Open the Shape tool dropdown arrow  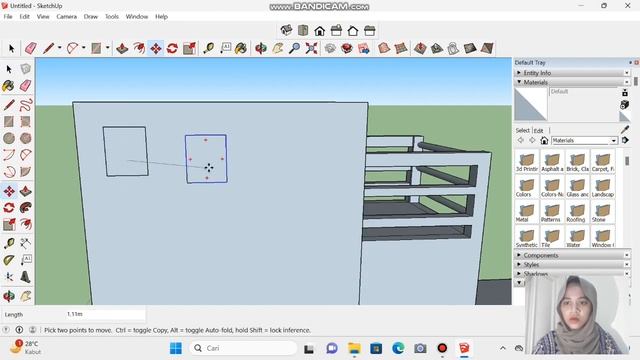[108, 48]
